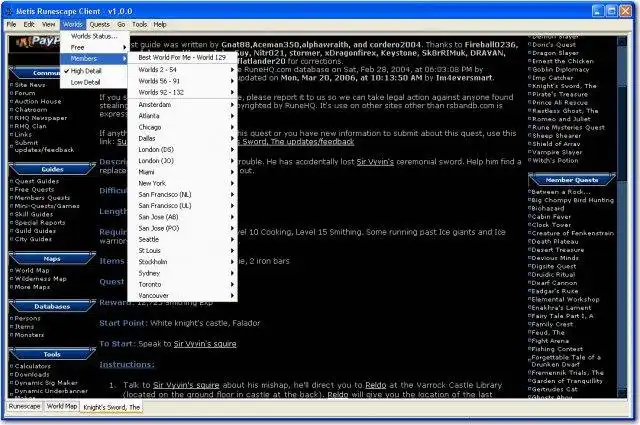This screenshot has width=640, height=425.
Task: Expand the Dallas server submenu
Action: tap(182, 138)
